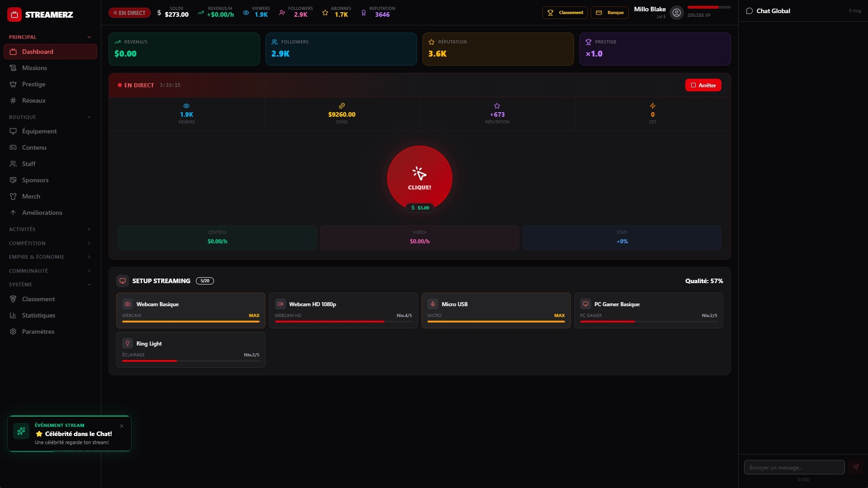
Task: Stop the live stream with Arrêter
Action: (703, 85)
